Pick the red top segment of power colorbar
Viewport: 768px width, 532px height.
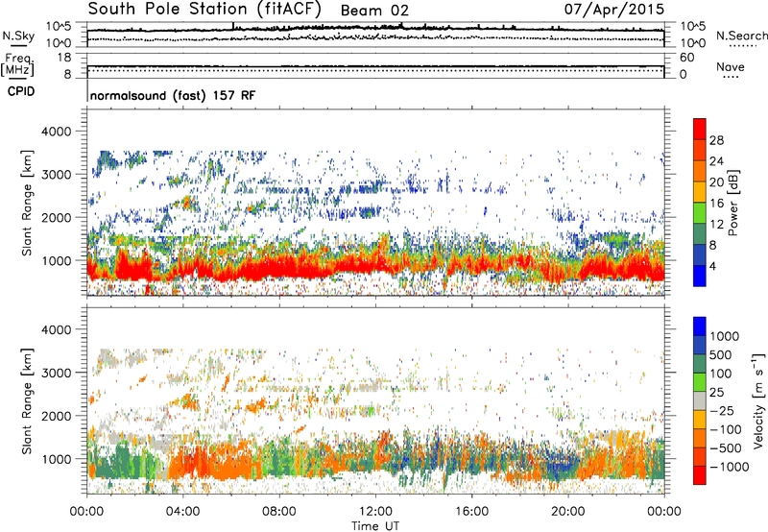pos(700,130)
